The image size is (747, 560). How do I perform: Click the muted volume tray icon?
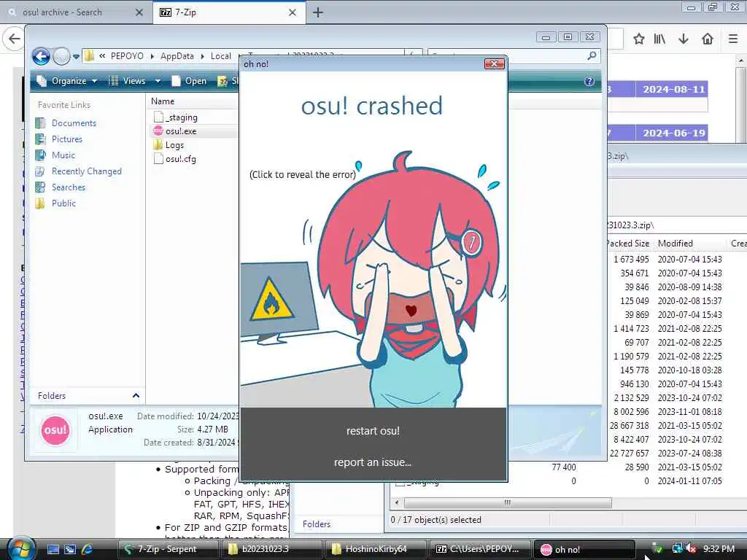coord(691,549)
